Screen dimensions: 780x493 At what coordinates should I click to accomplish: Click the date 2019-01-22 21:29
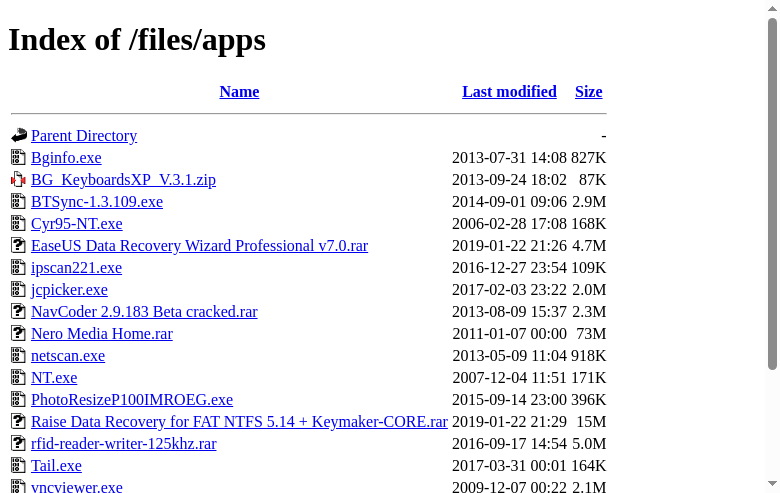point(509,421)
